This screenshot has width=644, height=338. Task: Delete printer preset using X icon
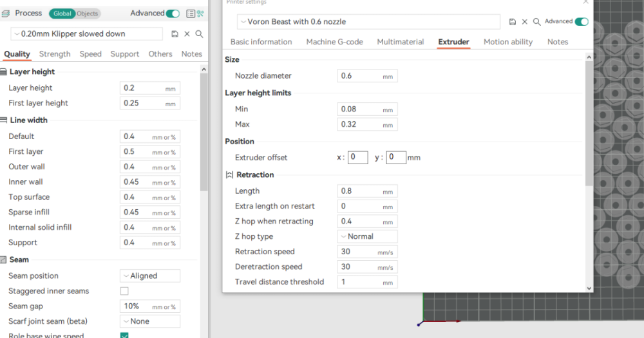click(x=524, y=22)
